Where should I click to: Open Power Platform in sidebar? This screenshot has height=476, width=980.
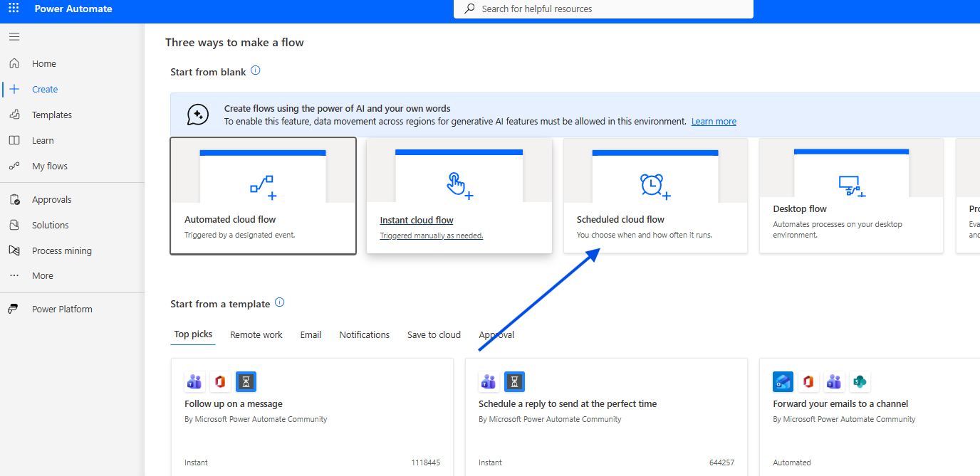[x=62, y=309]
